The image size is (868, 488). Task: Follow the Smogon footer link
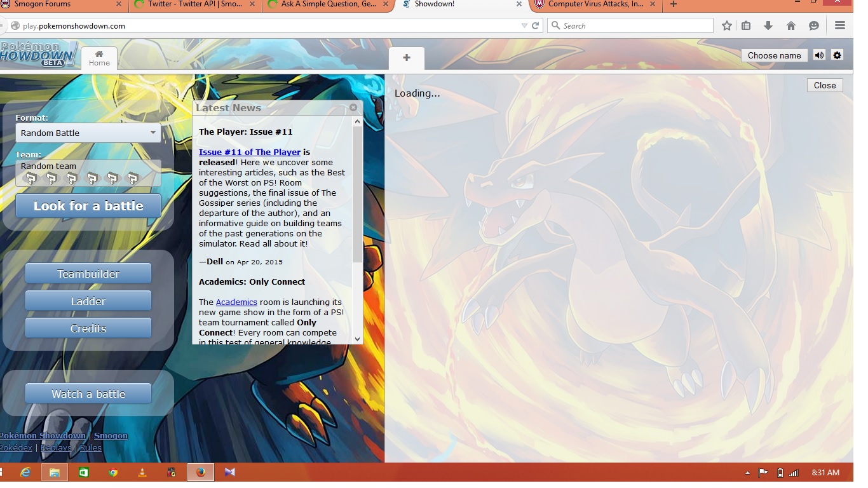[x=111, y=435]
